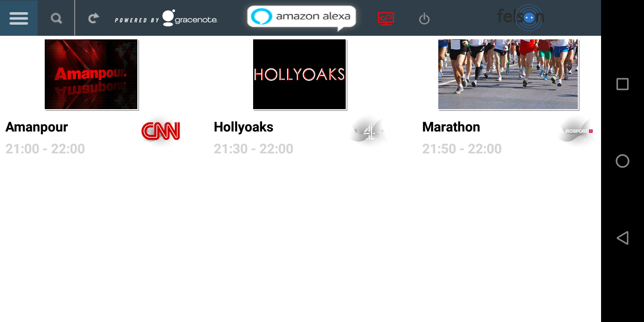Tap the red screen cast icon

[386, 18]
